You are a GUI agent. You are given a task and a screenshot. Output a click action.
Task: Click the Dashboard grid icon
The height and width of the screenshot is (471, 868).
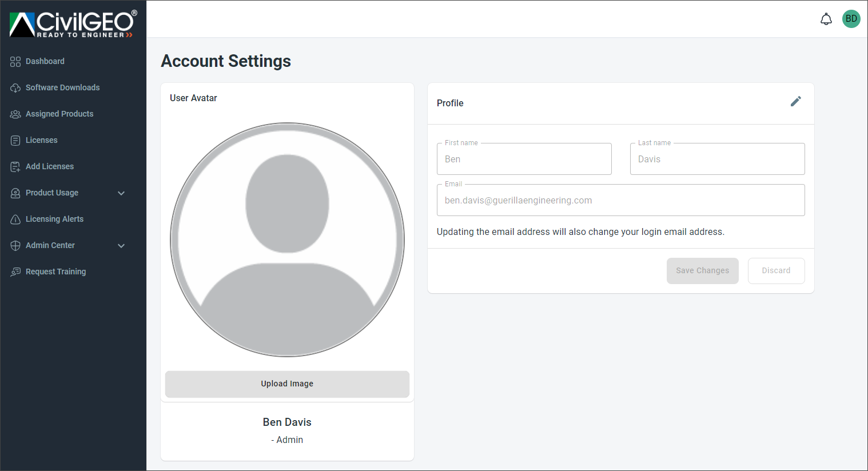pos(15,62)
